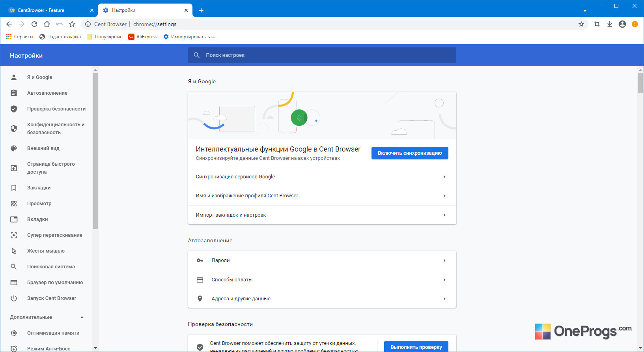This screenshot has width=644, height=352.
Task: Click Выполнить проверку button
Action: (416, 346)
